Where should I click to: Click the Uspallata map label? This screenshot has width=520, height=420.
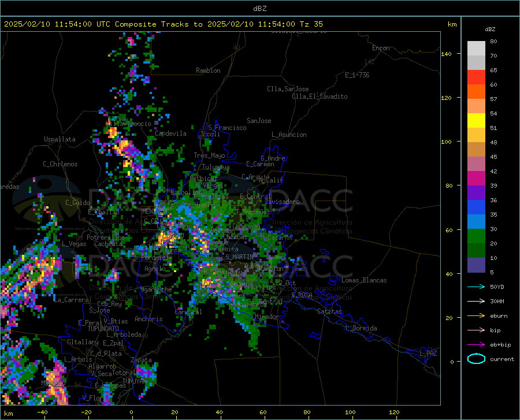(60, 139)
